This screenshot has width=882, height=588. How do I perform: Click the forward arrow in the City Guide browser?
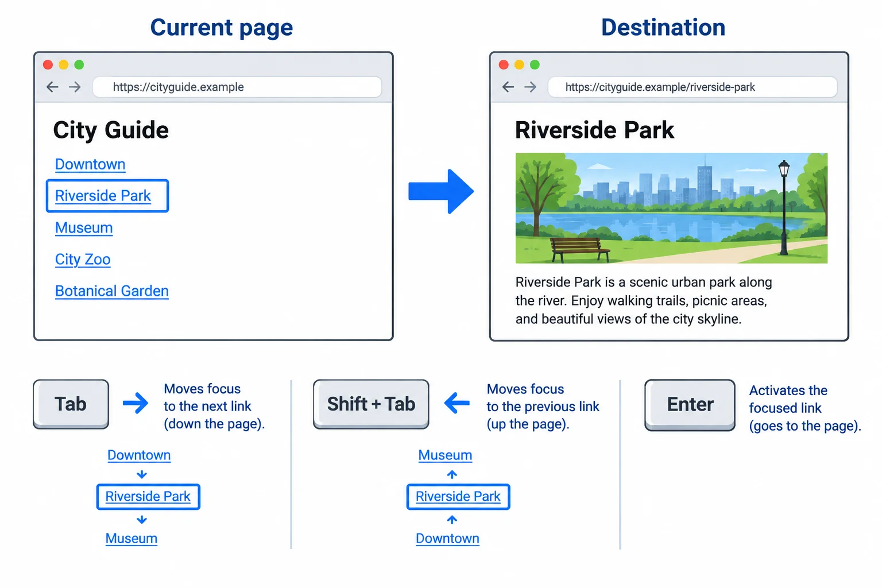click(75, 87)
